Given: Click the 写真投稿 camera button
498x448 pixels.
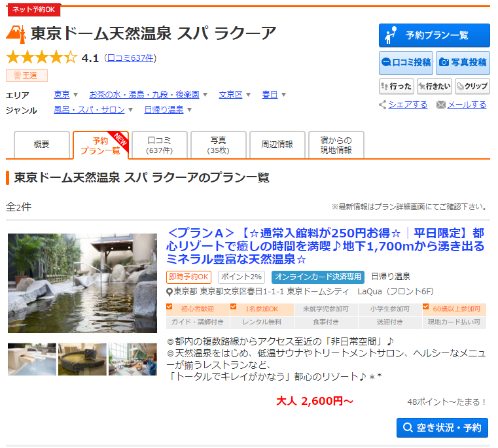Looking at the screenshot, I should click(x=463, y=62).
